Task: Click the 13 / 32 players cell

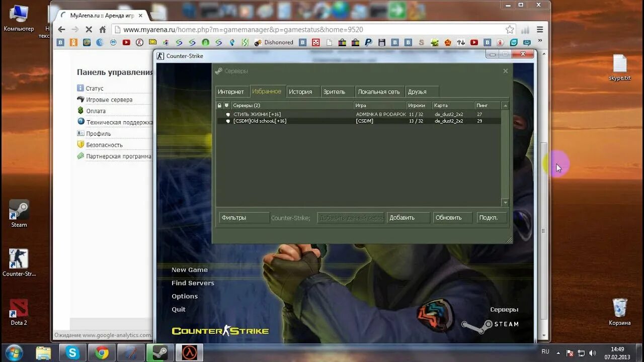Action: (416, 121)
